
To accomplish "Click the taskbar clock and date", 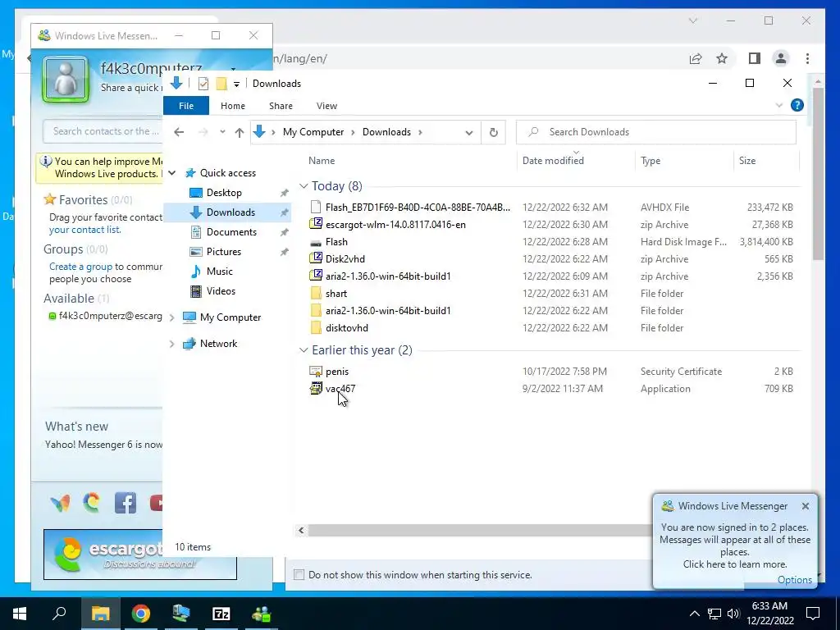I will [769, 614].
